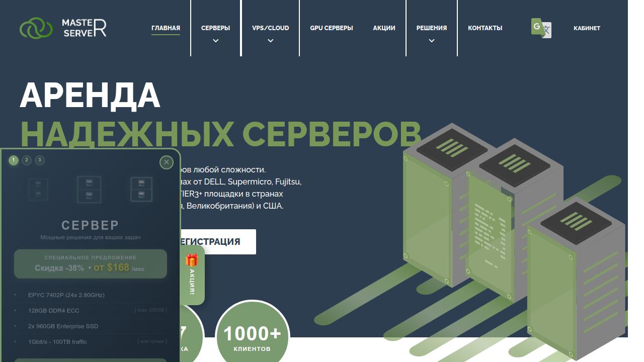Open the АКЦИИ page
The image size is (644, 362).
(x=384, y=28)
